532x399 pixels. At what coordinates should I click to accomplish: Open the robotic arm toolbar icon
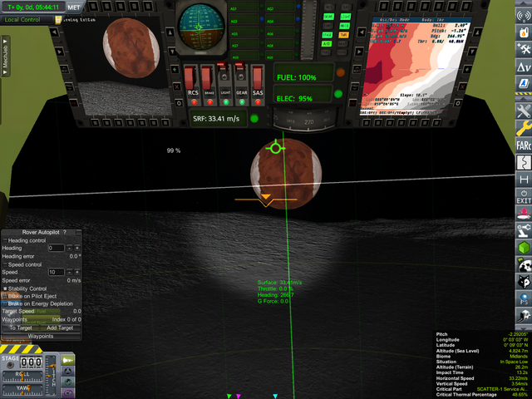524,231
